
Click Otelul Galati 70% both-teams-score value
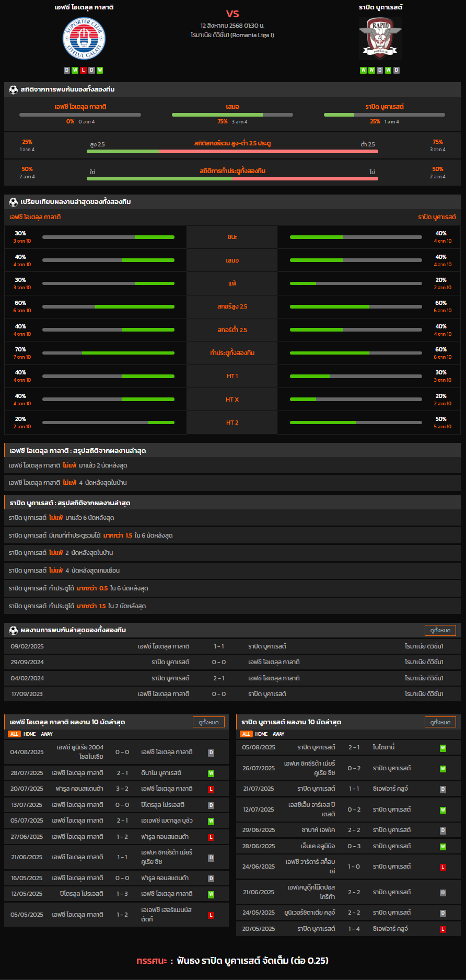coord(20,349)
